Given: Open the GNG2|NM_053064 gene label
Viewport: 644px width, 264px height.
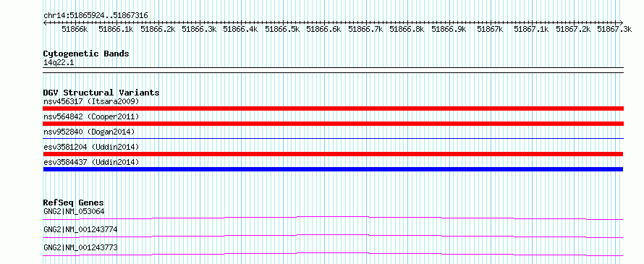Looking at the screenshot, I should pyautogui.click(x=74, y=211).
